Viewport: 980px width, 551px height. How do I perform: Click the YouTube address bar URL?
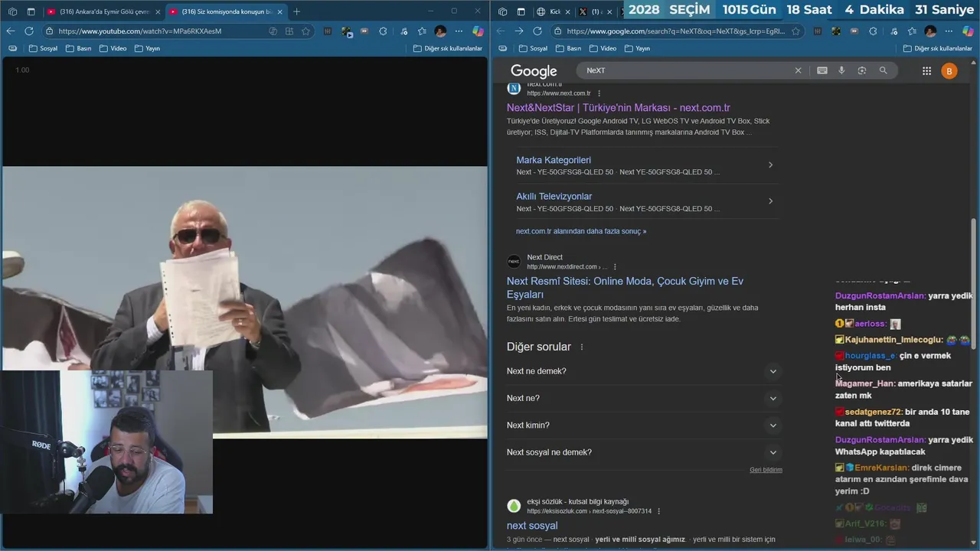click(140, 31)
